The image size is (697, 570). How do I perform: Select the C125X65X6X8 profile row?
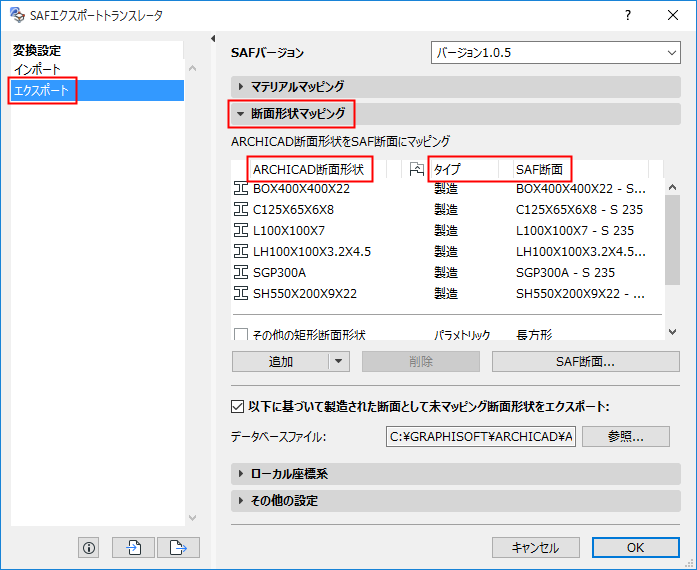(448, 209)
